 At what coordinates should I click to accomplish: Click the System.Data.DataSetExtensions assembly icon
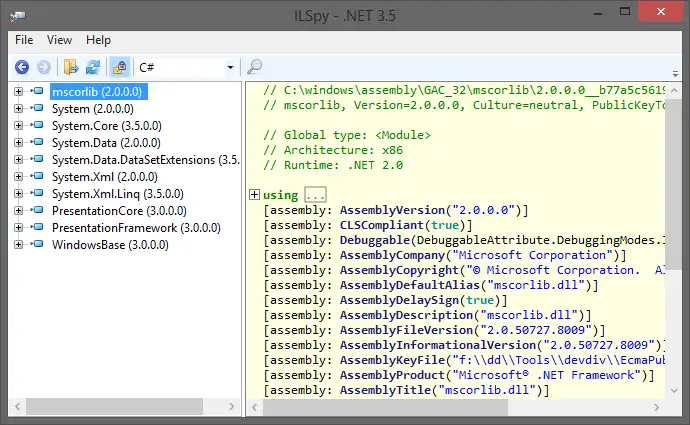pyautogui.click(x=37, y=159)
